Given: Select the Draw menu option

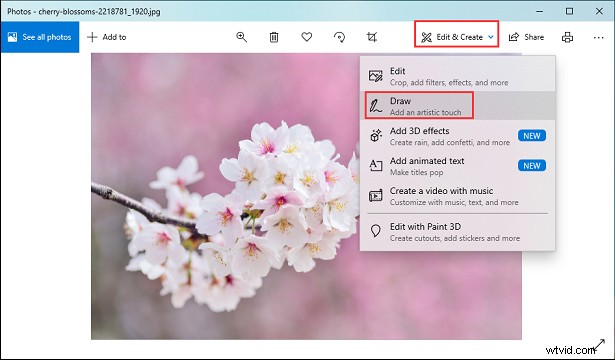Looking at the screenshot, I should pos(457,106).
